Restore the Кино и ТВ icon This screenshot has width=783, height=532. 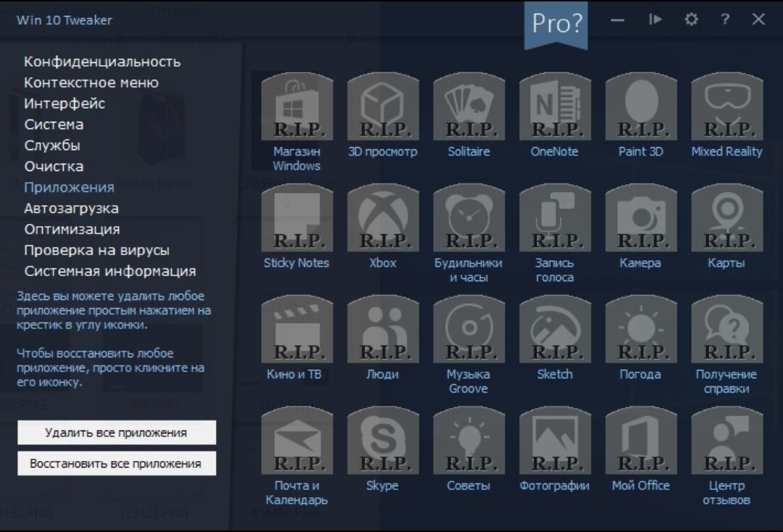(x=297, y=329)
